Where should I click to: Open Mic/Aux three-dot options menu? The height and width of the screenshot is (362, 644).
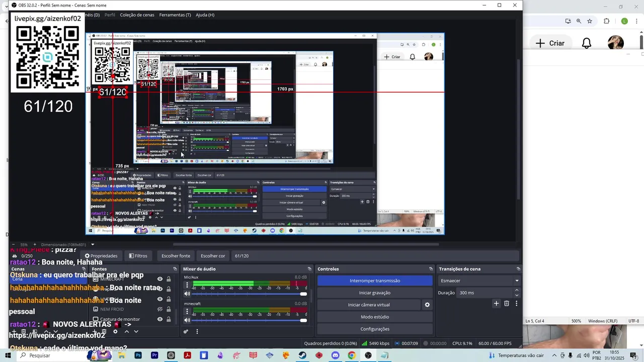[x=187, y=285]
